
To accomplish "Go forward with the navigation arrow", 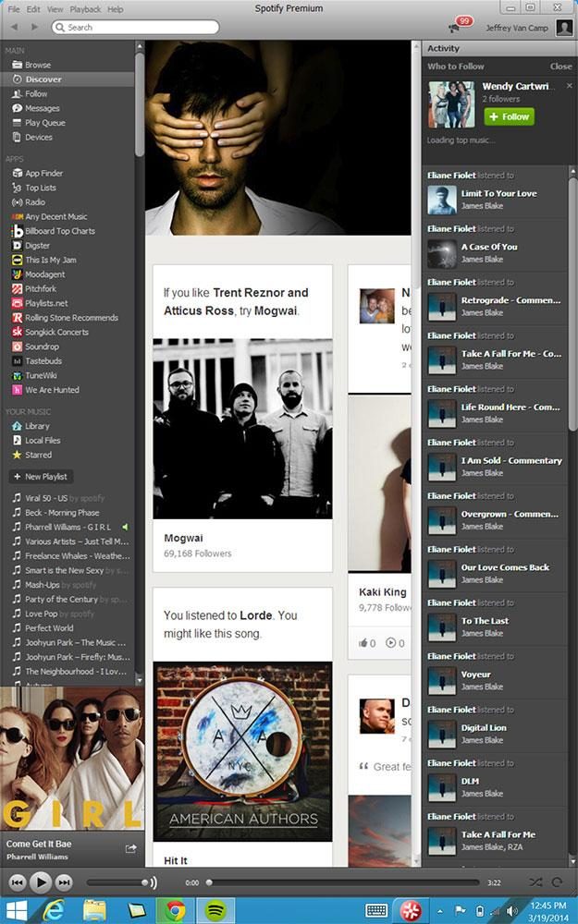I will (x=34, y=27).
